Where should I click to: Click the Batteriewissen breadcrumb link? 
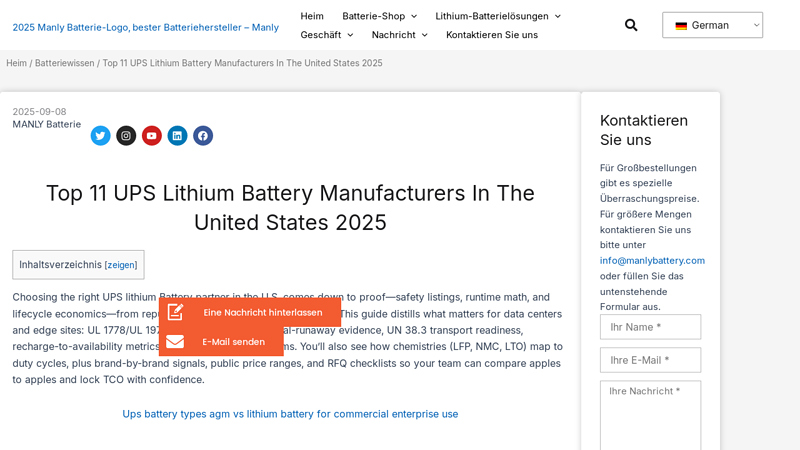64,63
